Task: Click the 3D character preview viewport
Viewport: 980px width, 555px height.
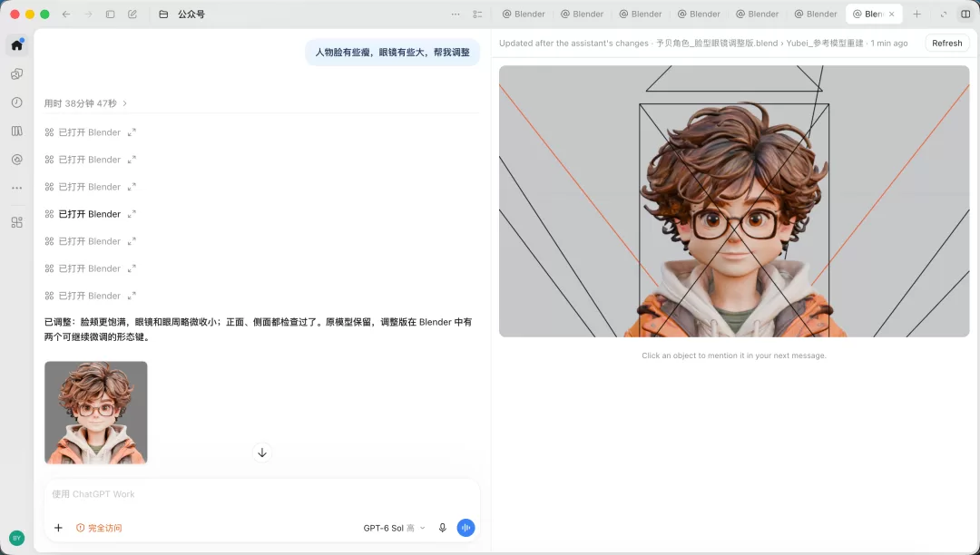Action: (734, 201)
